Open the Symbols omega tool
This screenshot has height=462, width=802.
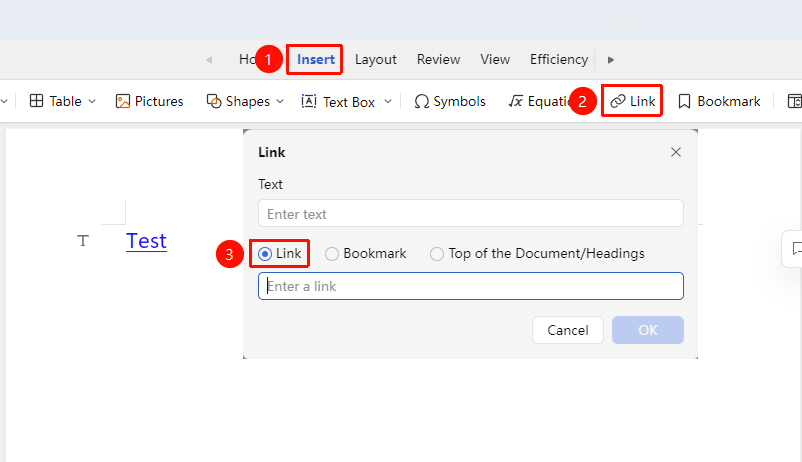[x=421, y=101]
